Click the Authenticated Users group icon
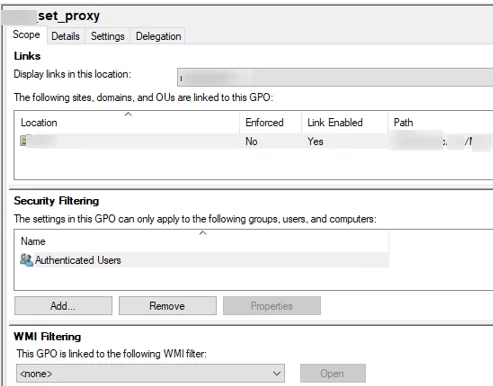Screen dimensions: 493x386 coord(26,260)
